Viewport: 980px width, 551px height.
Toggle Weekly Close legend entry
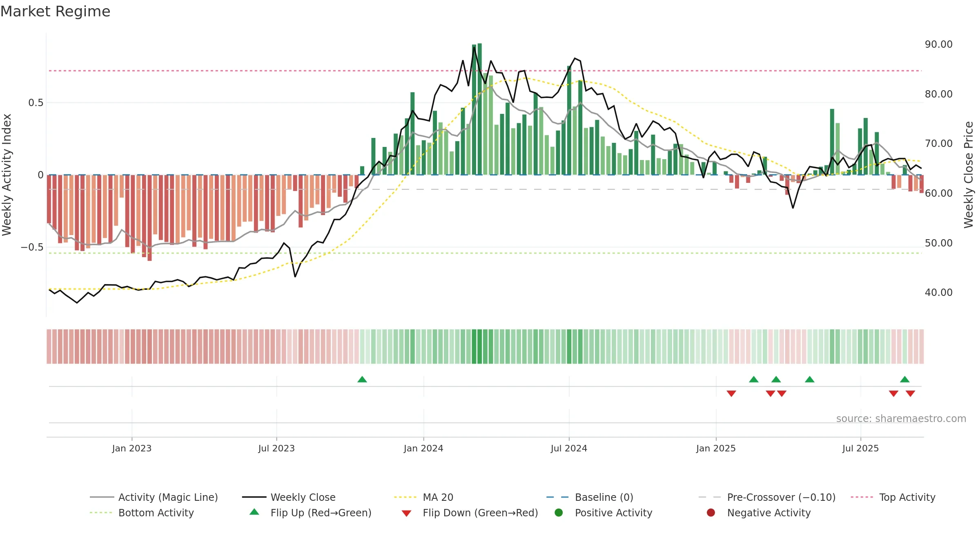(289, 497)
